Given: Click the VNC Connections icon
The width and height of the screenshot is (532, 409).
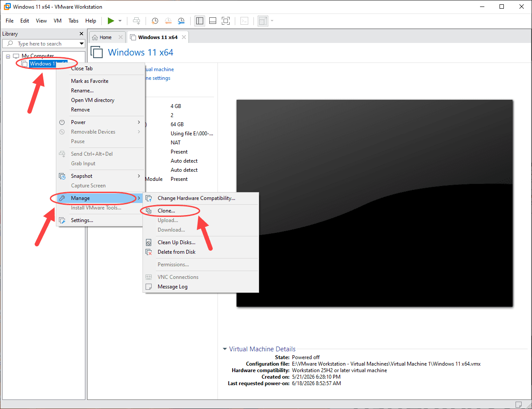Looking at the screenshot, I should coord(149,277).
